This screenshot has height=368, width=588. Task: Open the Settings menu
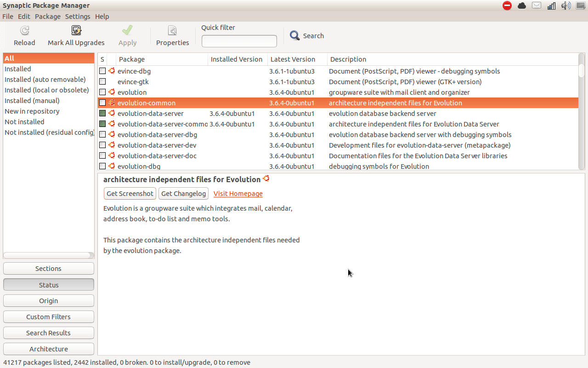(x=78, y=17)
